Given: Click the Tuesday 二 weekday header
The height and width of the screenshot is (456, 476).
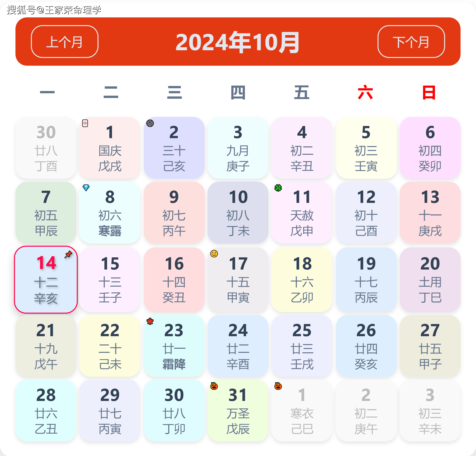Looking at the screenshot, I should [111, 92].
